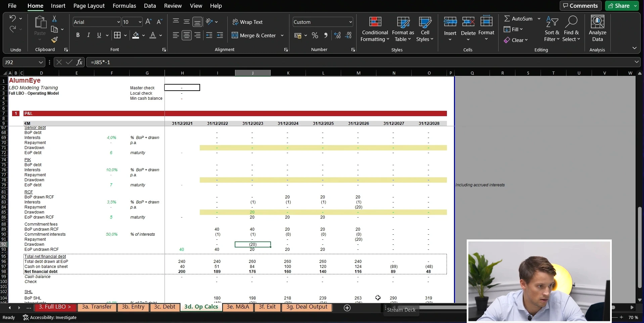Open the Comments pane button
644x323 pixels.
[x=581, y=6]
